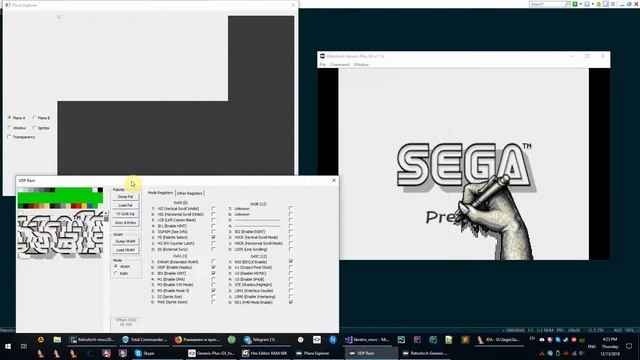
Task: Toggle LCB Left Column Blank checkbox
Action: (x=213, y=220)
